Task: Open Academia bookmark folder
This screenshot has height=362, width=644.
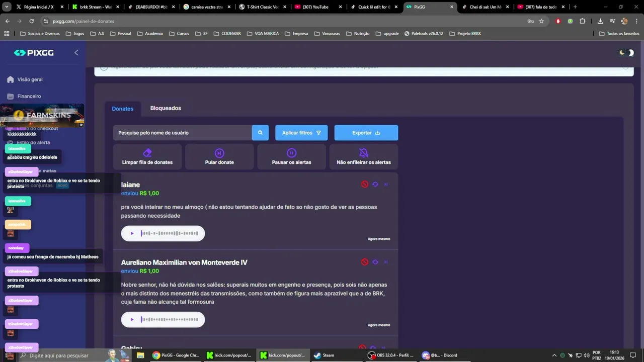Action: (x=149, y=34)
